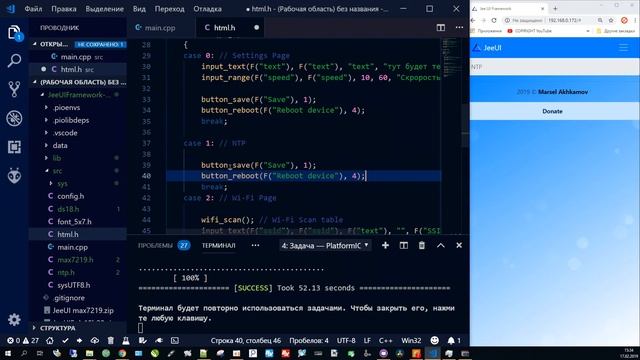
Task: Split the editor to the right
Action: [x=441, y=27]
